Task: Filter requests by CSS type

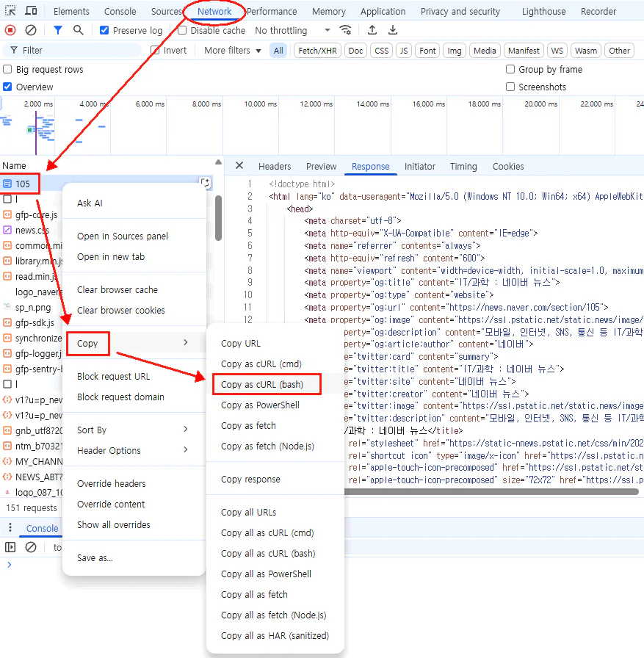Action: pos(381,51)
